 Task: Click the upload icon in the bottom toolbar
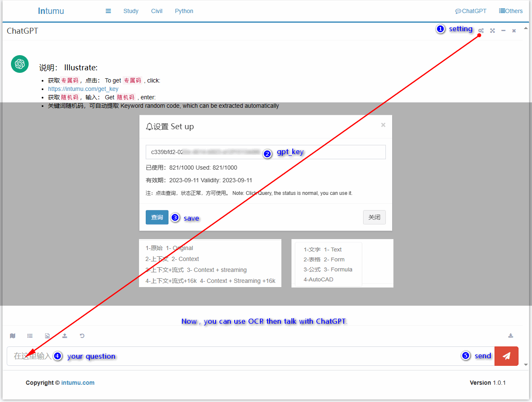pos(65,336)
